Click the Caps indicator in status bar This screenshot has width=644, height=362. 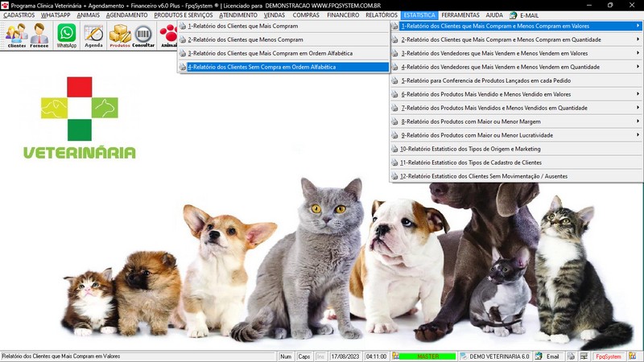coord(304,356)
